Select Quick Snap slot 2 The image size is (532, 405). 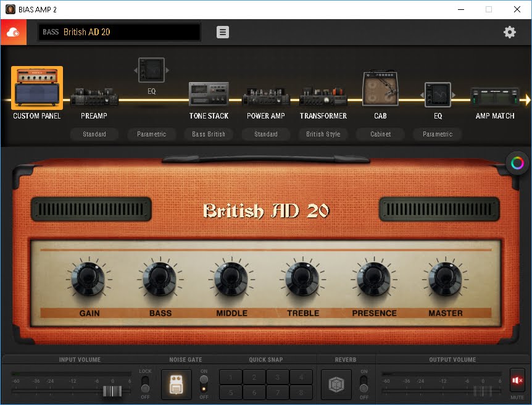pos(254,377)
